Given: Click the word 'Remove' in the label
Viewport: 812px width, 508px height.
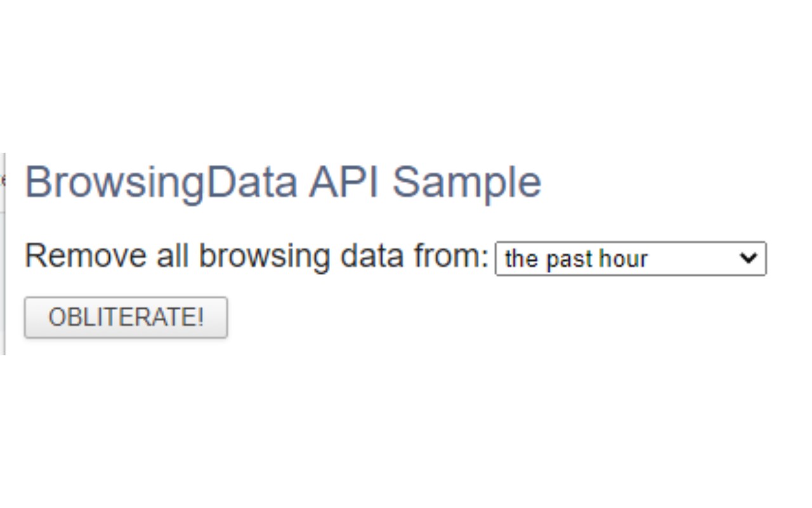Looking at the screenshot, I should pyautogui.click(x=86, y=255).
